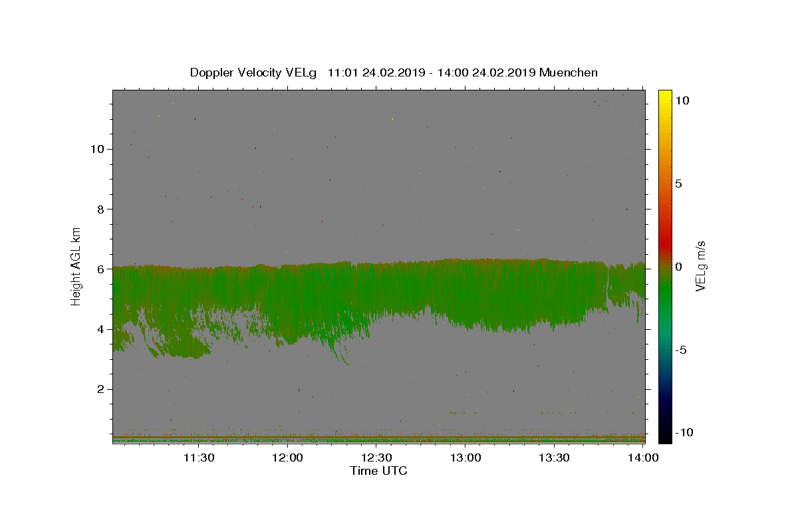This screenshot has width=798, height=532.
Task: Click the 'Time UTC' x-axis label
Action: [378, 471]
